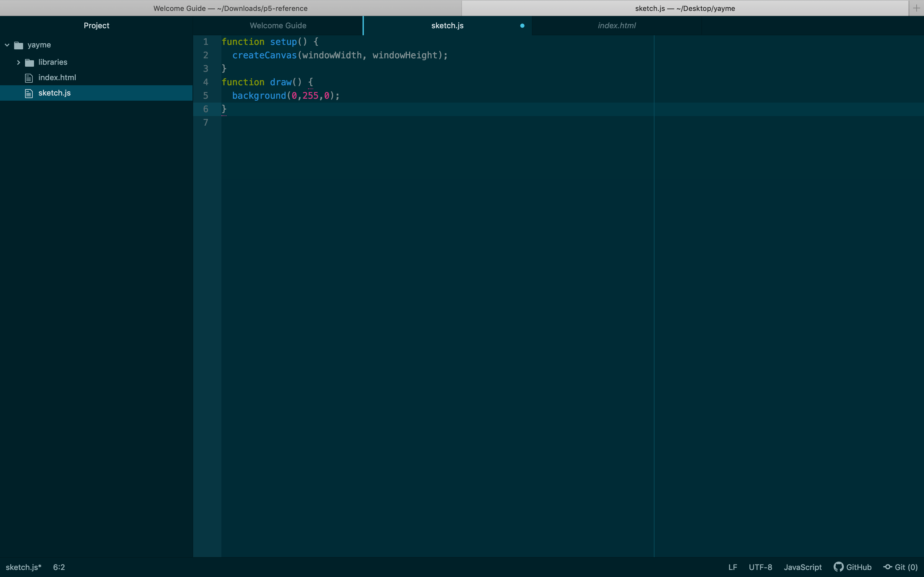Click the sketch.js file icon in tree

[x=29, y=94]
